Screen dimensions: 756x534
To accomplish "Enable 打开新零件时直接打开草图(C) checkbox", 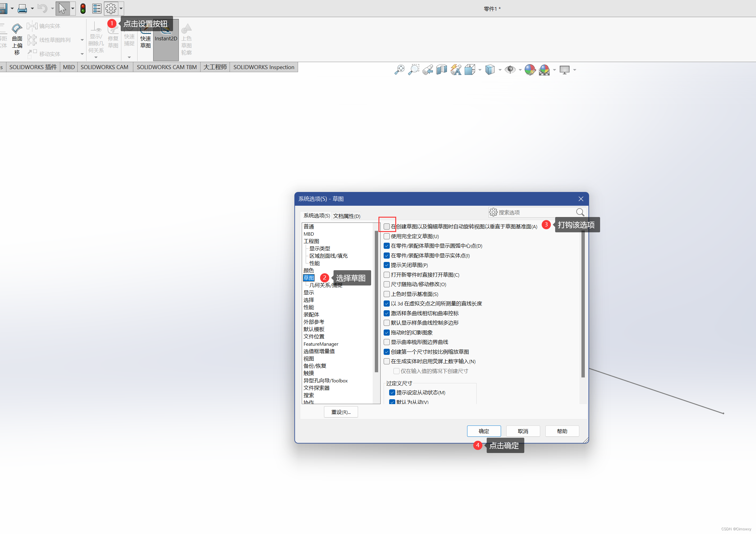I will (387, 275).
